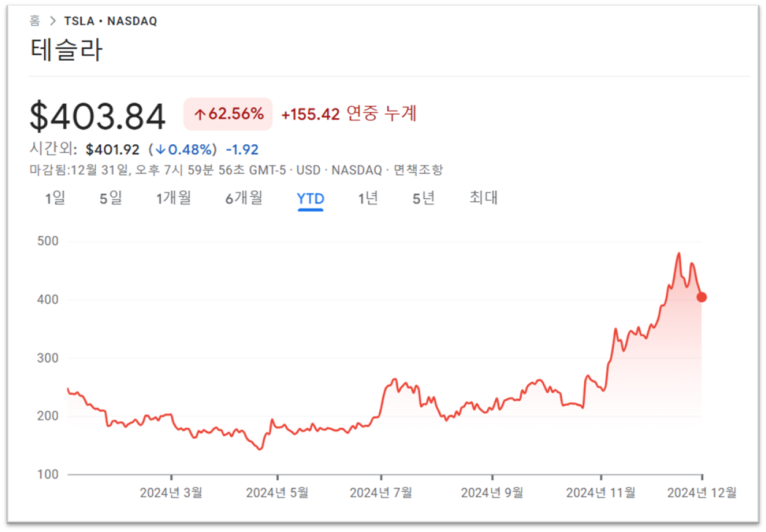Click the 2024년 3월 axis label

(171, 492)
